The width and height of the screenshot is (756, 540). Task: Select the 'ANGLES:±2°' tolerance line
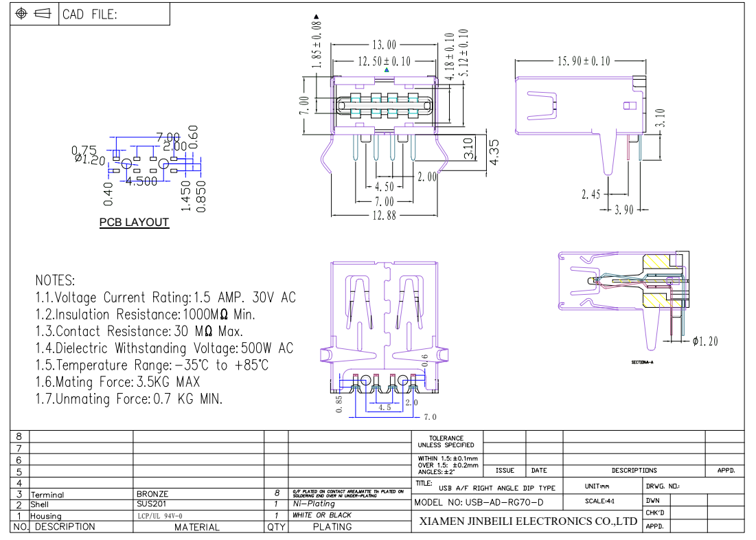(436, 472)
